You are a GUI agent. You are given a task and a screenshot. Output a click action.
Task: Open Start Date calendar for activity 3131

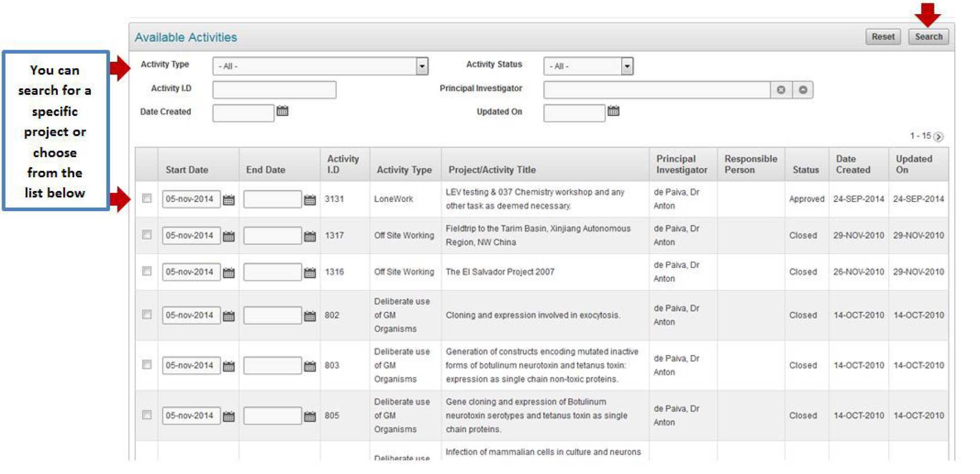click(x=229, y=200)
